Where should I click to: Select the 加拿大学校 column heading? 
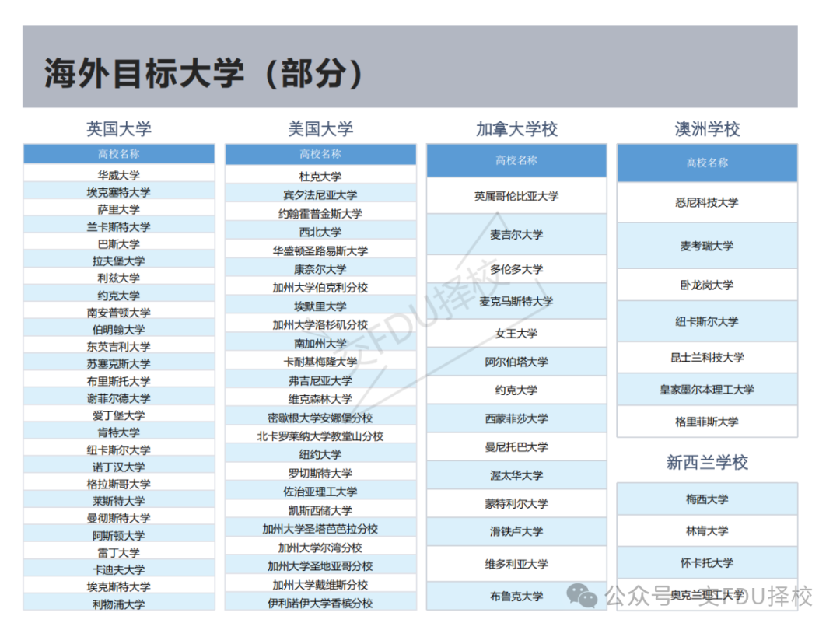[516, 128]
